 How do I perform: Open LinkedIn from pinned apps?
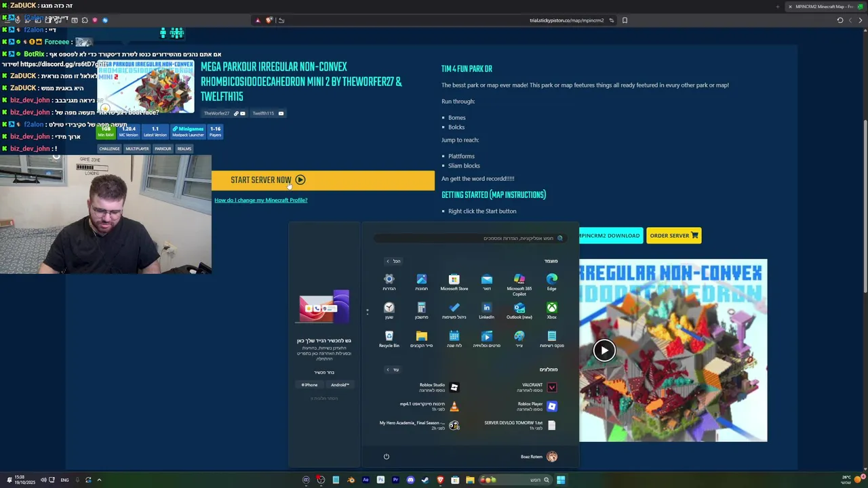487,311
